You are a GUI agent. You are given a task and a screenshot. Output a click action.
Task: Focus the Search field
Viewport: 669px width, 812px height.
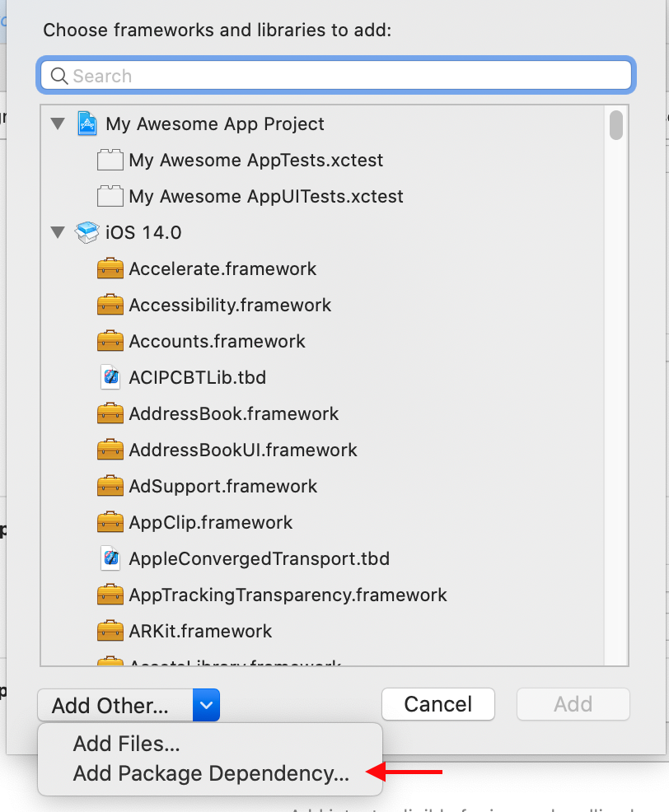(336, 76)
